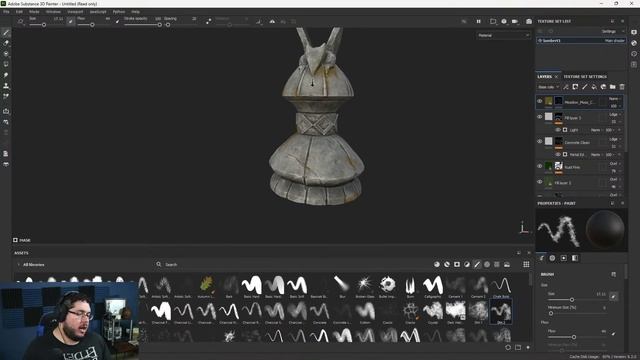The image size is (640, 360).
Task: Hide the Concrete Clean layer
Action: (540, 141)
